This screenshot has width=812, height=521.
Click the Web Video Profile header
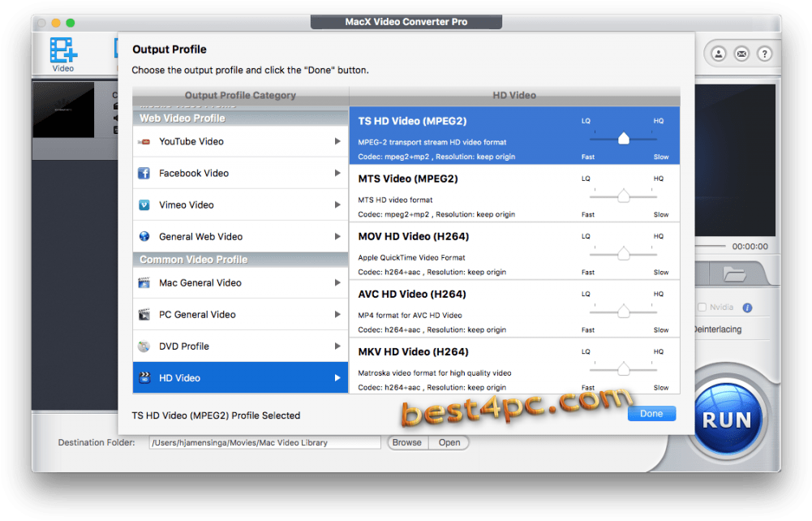[x=240, y=118]
